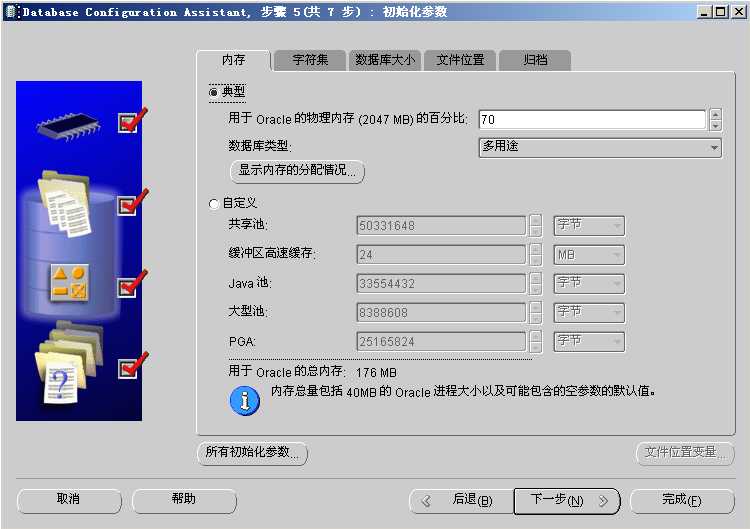The height and width of the screenshot is (529, 750).
Task: Select the 自定义 radio button
Action: click(213, 204)
